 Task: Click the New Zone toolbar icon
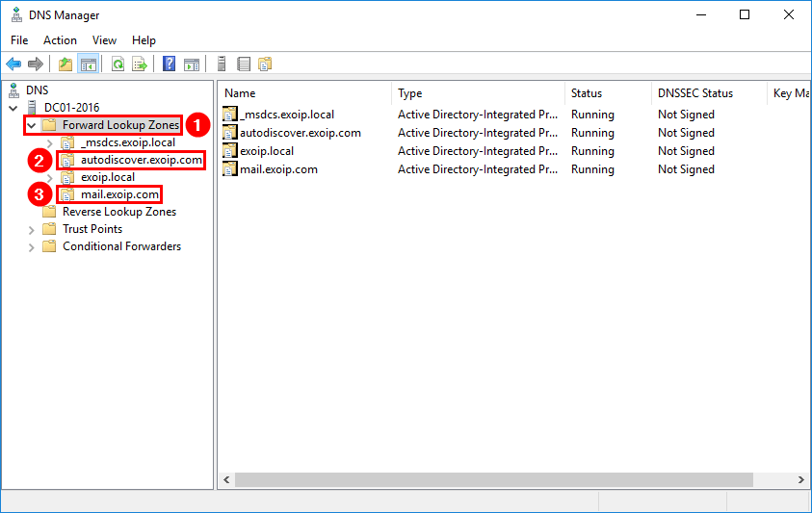(x=265, y=64)
